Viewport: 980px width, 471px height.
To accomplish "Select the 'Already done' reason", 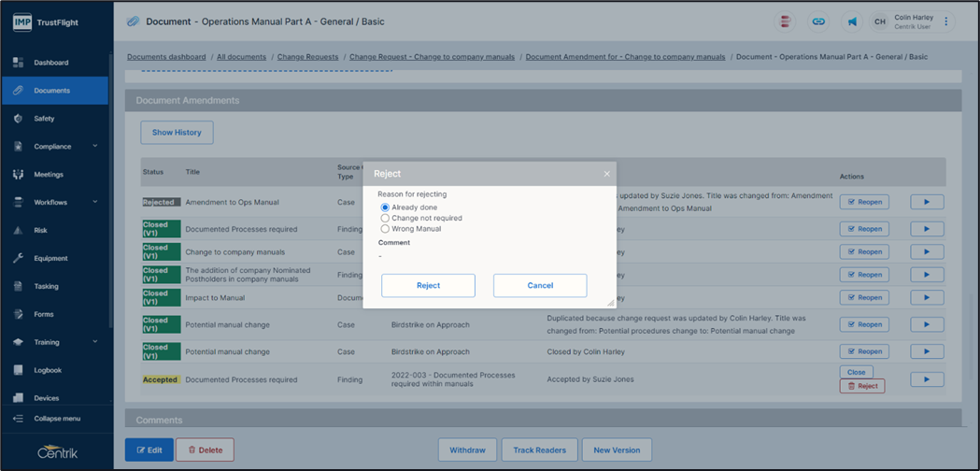I will coord(385,207).
